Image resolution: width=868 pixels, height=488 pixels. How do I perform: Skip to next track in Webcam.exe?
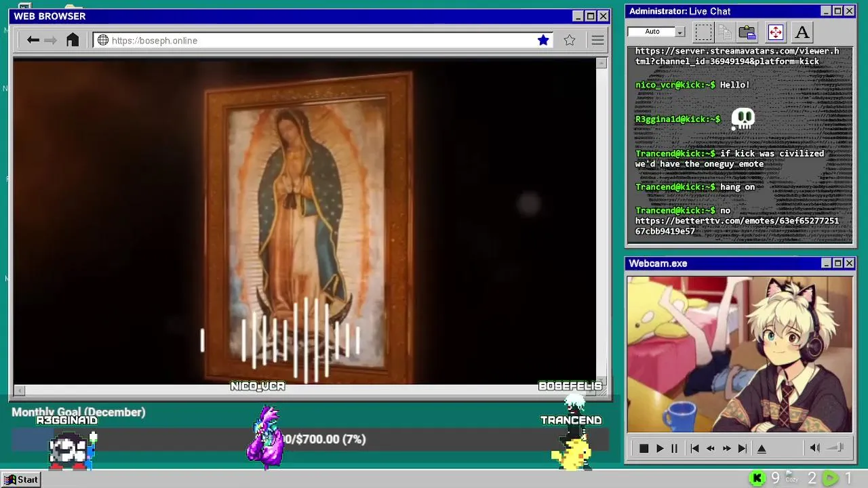(x=743, y=448)
